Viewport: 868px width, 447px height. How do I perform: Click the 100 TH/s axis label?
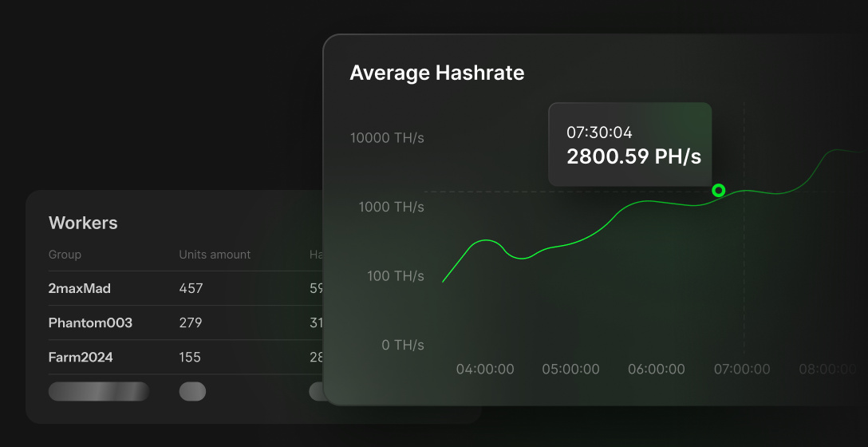(x=395, y=276)
